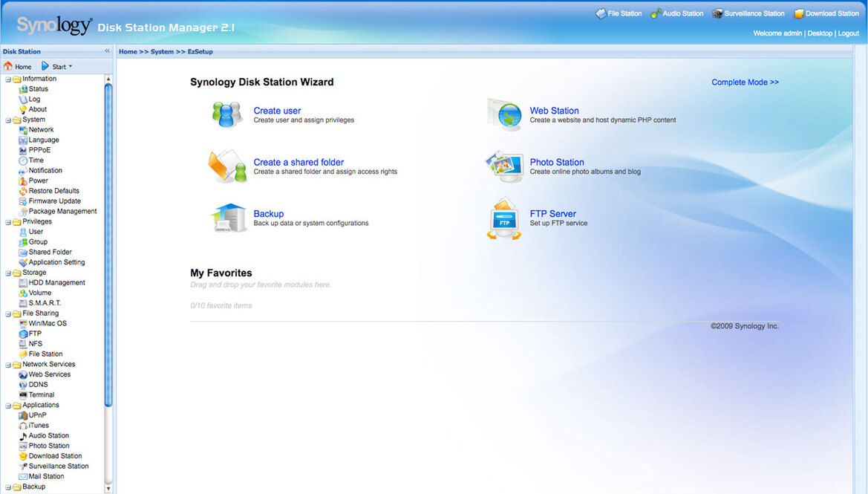Click the Download Station icon in header
This screenshot has height=494, width=868.
coord(799,13)
